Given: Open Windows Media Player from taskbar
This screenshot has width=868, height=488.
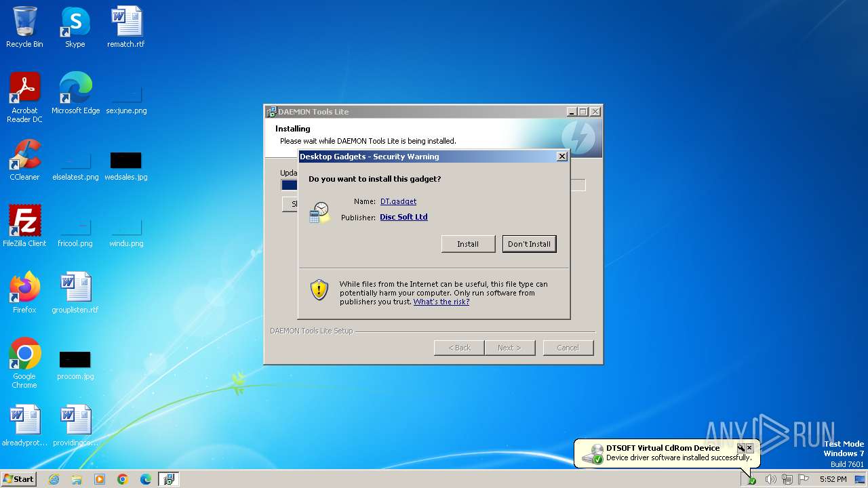Looking at the screenshot, I should pos(100,479).
